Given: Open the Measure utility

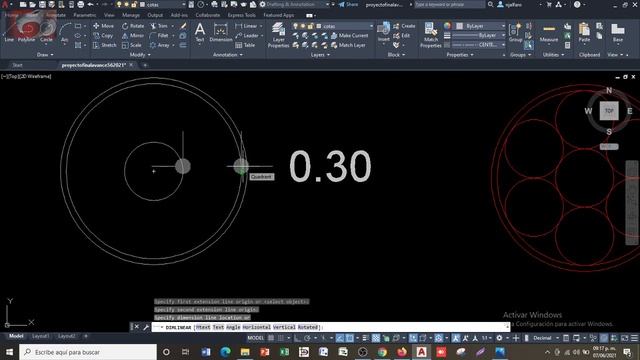Looking at the screenshot, I should (x=549, y=33).
